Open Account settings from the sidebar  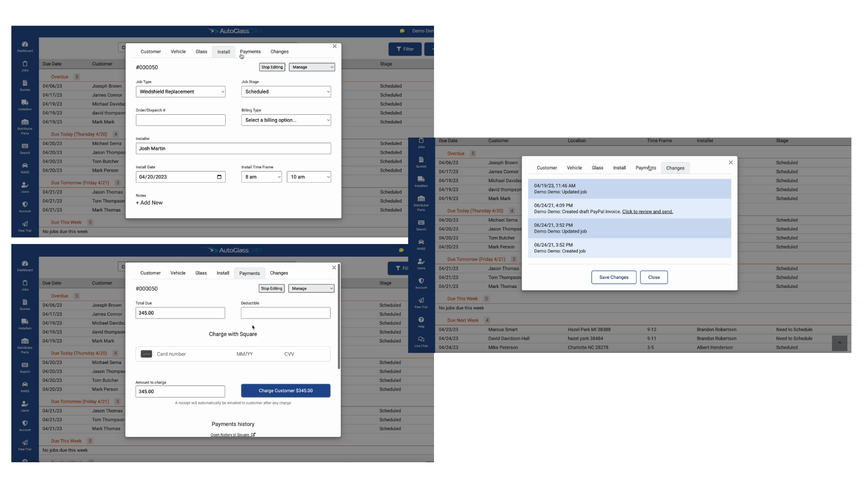(x=25, y=206)
